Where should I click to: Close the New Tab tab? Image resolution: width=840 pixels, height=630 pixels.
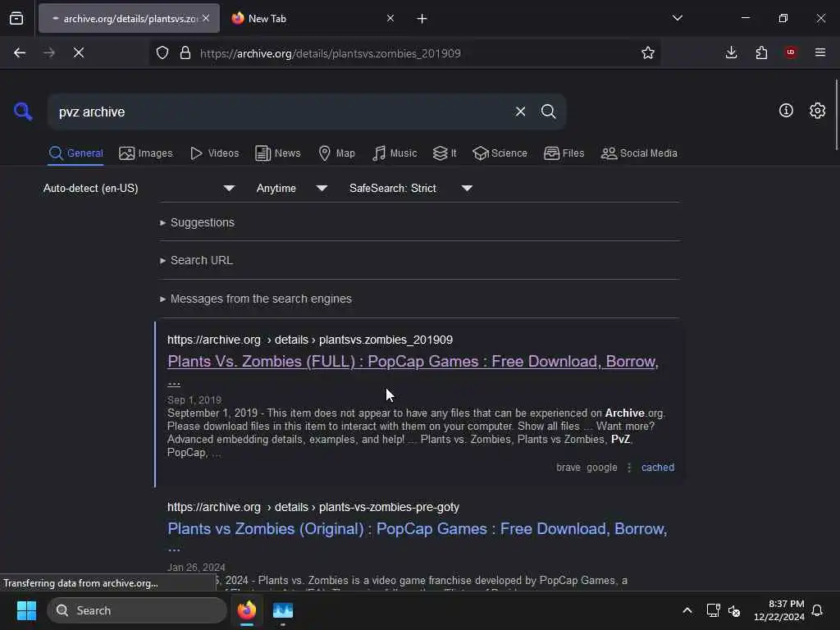(x=390, y=18)
